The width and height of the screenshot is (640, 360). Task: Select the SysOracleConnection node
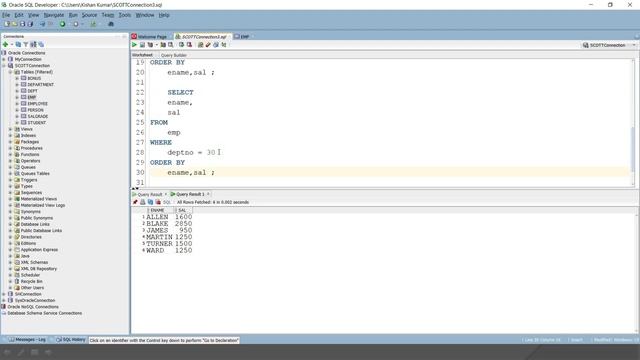pos(35,300)
